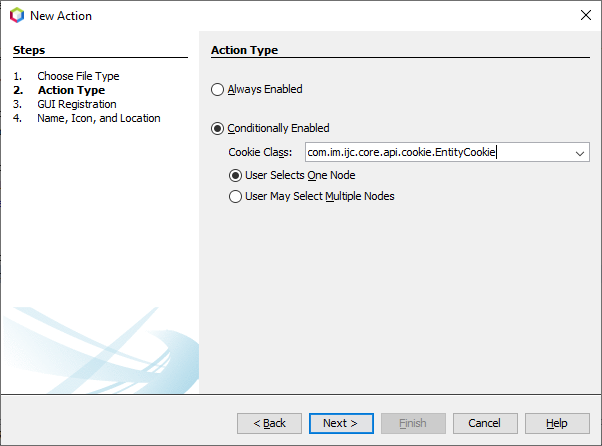This screenshot has height=446, width=602.
Task: Click step 3 GUI Registration
Action: (x=76, y=104)
